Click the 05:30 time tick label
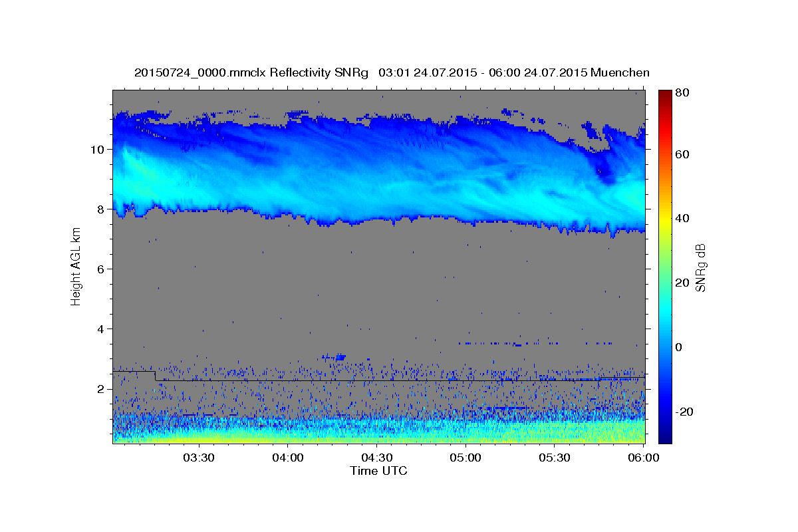 tap(555, 458)
